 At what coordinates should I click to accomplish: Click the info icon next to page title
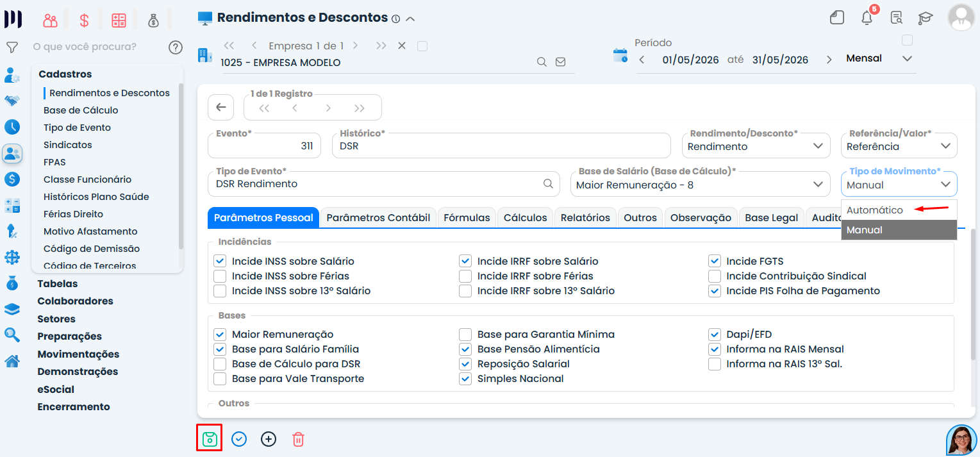point(395,19)
